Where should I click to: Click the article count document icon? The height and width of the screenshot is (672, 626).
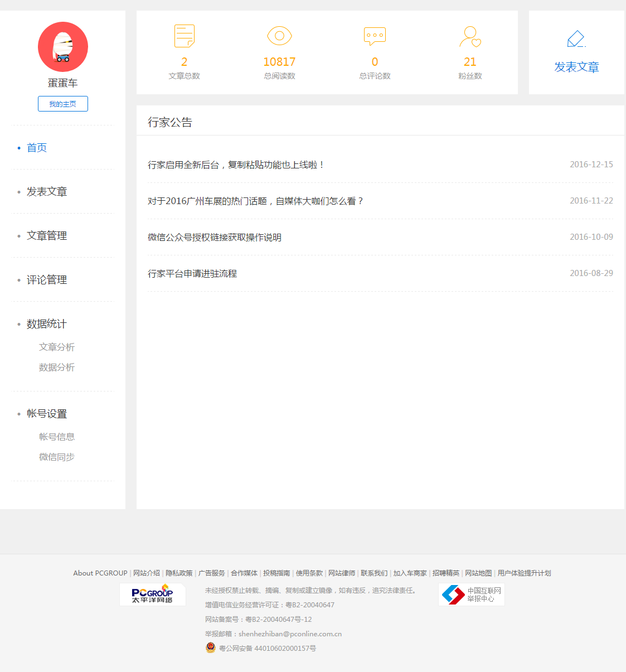click(x=185, y=36)
